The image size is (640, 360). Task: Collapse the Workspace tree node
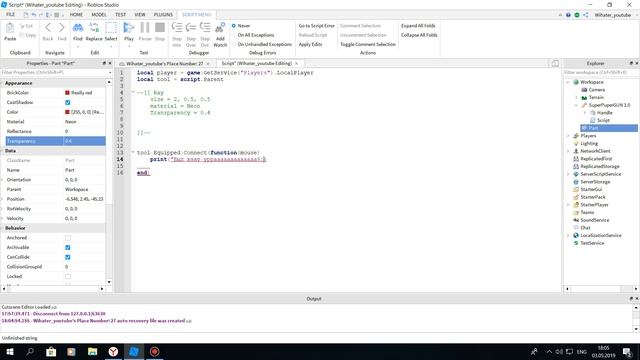[x=568, y=82]
